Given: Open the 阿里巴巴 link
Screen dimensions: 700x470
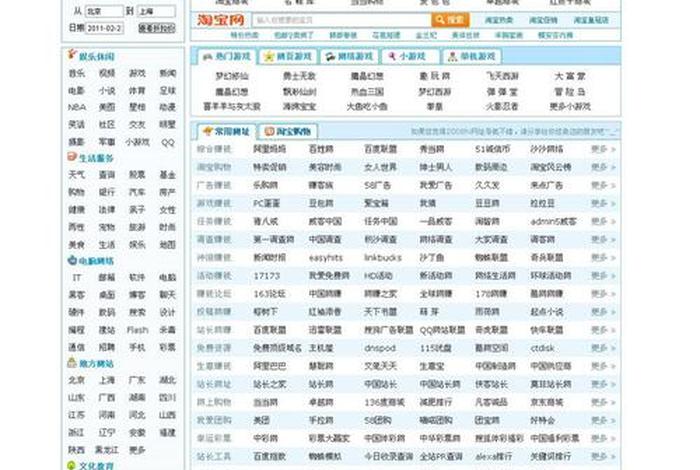Looking at the screenshot, I should point(270,366).
